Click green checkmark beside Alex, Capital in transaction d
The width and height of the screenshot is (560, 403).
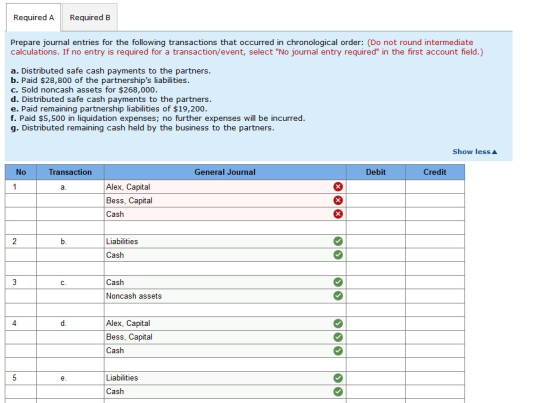(x=338, y=323)
